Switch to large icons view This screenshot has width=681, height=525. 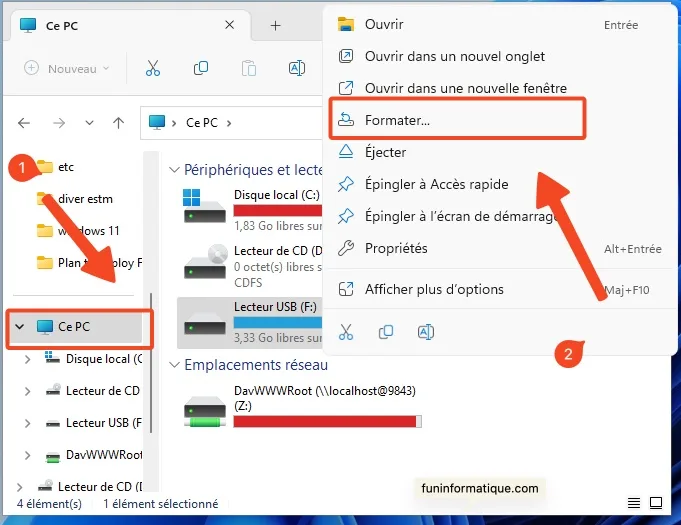pos(656,503)
